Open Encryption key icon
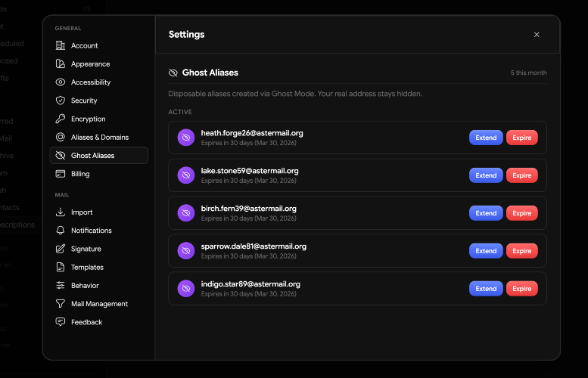The height and width of the screenshot is (378, 588). tap(61, 119)
